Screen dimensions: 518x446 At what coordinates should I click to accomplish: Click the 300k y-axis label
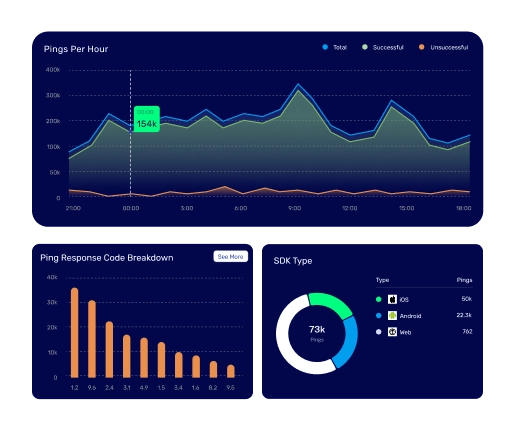click(53, 95)
